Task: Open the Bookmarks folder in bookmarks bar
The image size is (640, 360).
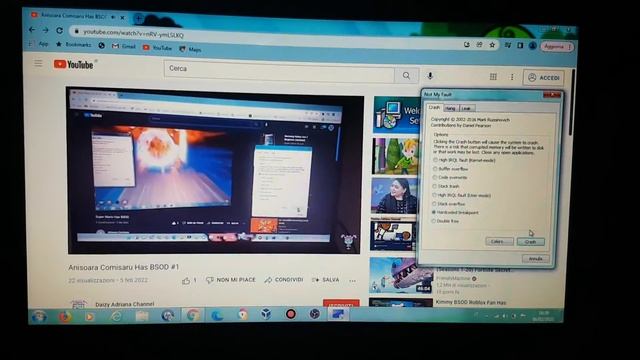Action: pos(74,44)
